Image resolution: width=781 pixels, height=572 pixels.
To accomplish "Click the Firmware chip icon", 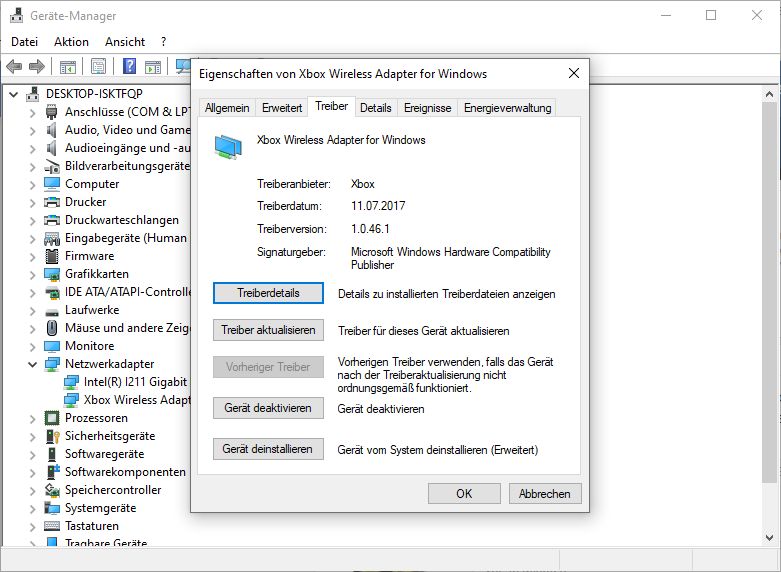I will point(52,256).
